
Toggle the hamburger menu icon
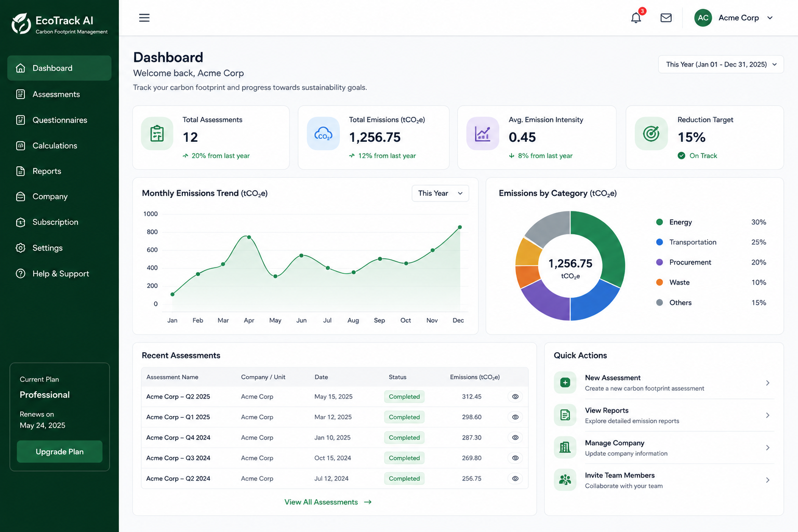pyautogui.click(x=144, y=18)
